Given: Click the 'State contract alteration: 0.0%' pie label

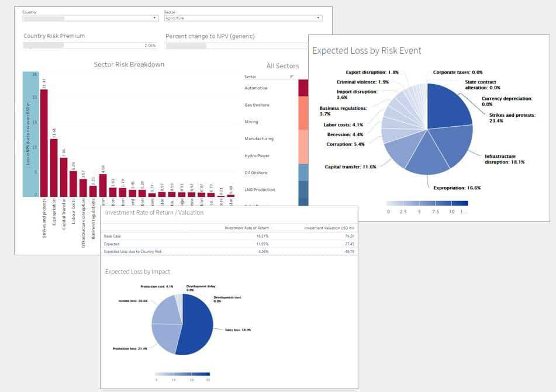Looking at the screenshot, I should click(x=482, y=85).
